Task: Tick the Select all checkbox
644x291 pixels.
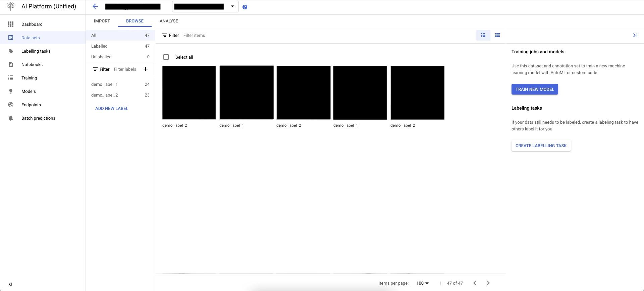Action: [166, 57]
